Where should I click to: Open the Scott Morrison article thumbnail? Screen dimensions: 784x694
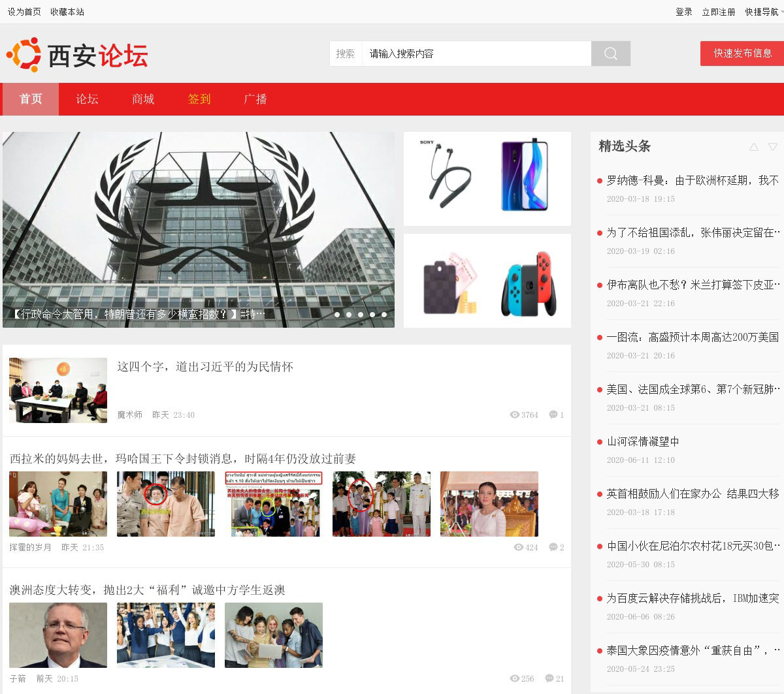pyautogui.click(x=58, y=635)
